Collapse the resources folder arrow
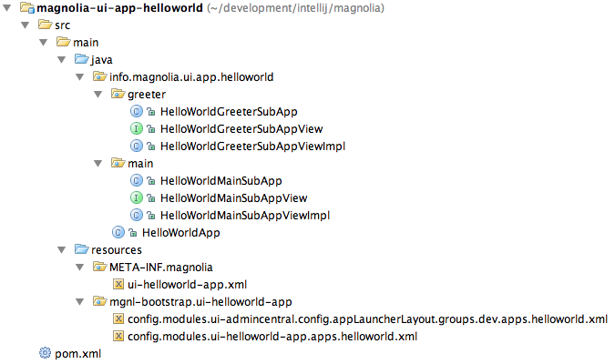Image resolution: width=615 pixels, height=364 pixels. coord(62,249)
